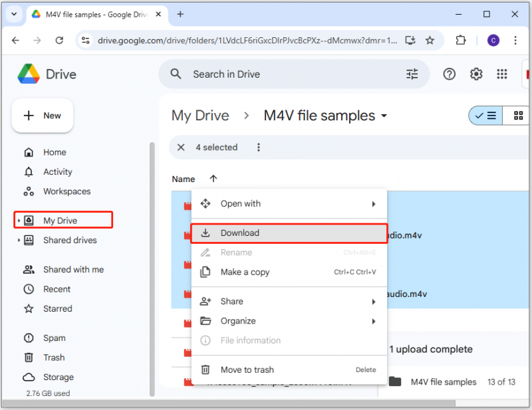Switch to list layout view
The width and height of the screenshot is (532, 410).
(x=486, y=116)
